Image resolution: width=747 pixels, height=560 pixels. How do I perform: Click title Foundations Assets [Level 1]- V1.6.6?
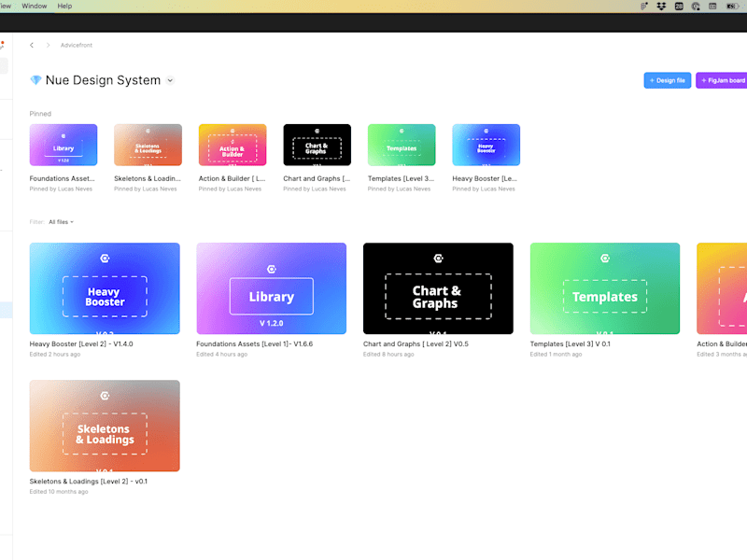click(254, 343)
